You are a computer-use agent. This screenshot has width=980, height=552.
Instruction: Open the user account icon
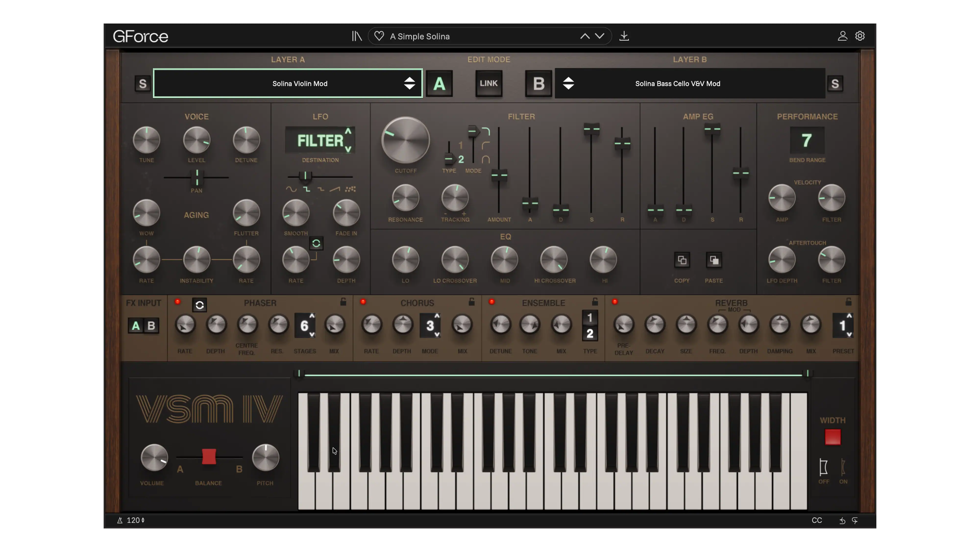pos(842,36)
